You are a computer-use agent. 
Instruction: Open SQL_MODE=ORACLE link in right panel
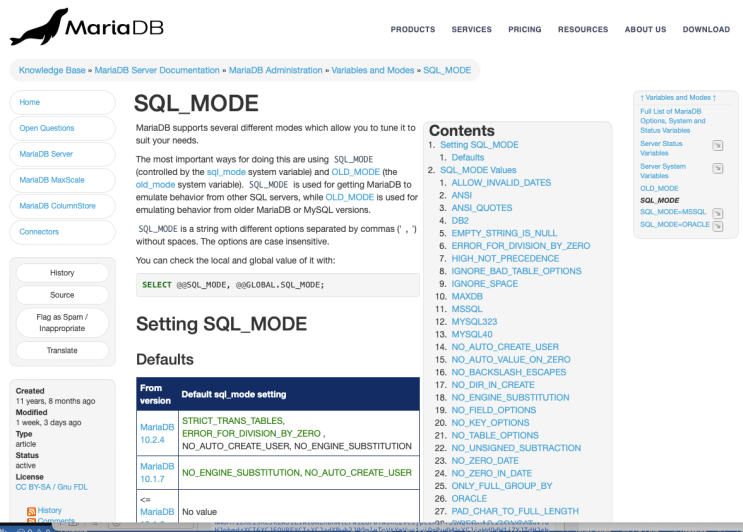(x=675, y=225)
